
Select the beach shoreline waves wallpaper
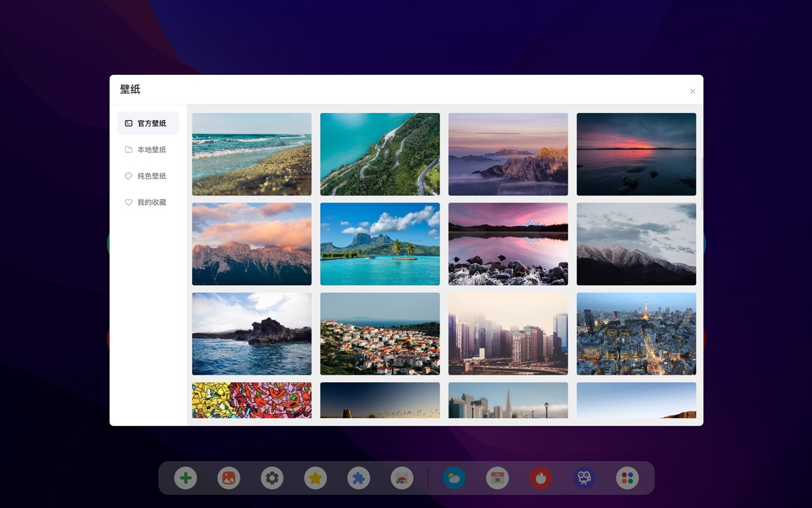tap(252, 154)
